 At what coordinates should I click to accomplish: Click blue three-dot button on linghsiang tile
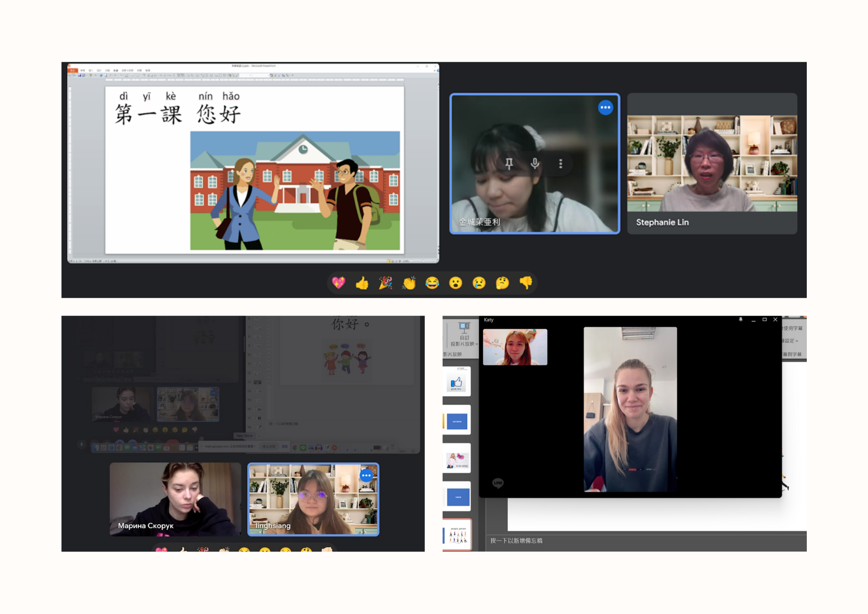[x=366, y=475]
